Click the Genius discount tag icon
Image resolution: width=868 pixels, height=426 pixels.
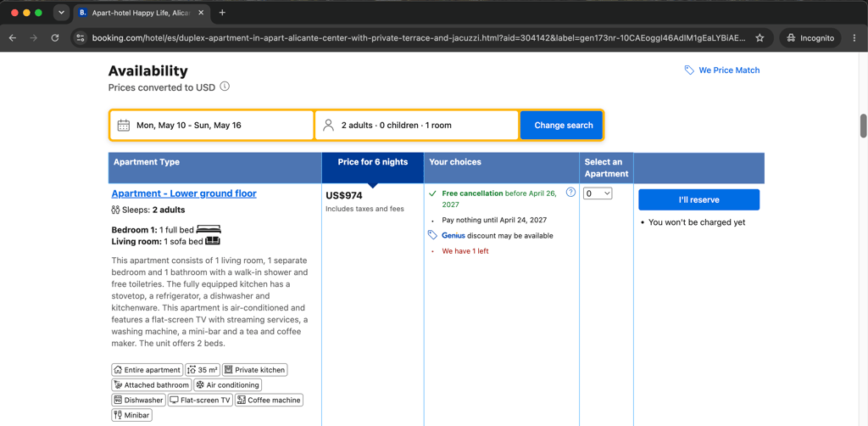pyautogui.click(x=433, y=235)
